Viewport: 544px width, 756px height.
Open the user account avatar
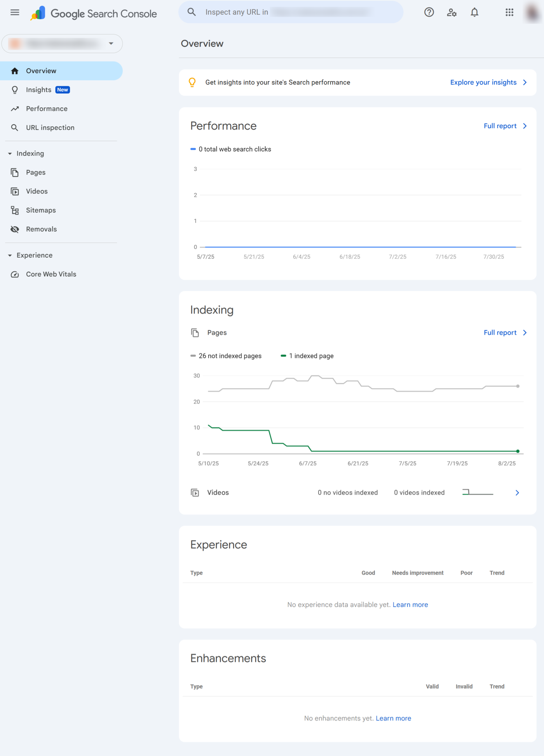point(532,12)
